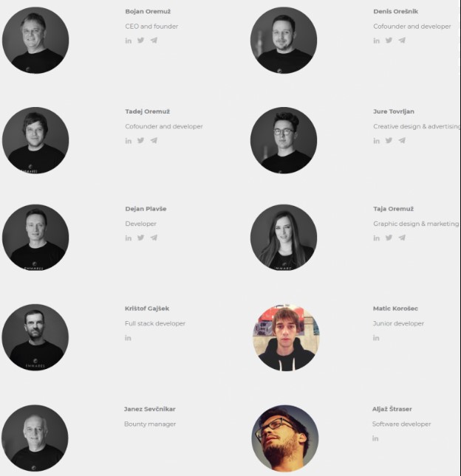Image resolution: width=461 pixels, height=476 pixels.
Task: Open Taja Oremuž's Telegram icon
Action: pyautogui.click(x=402, y=238)
